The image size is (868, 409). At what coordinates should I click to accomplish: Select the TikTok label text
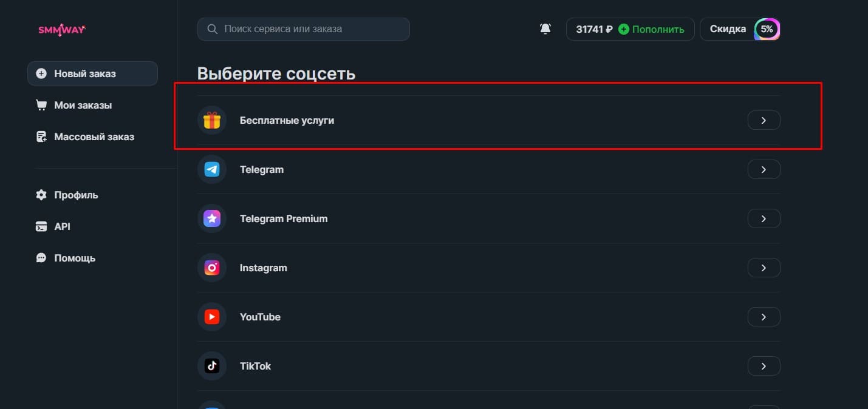point(255,366)
